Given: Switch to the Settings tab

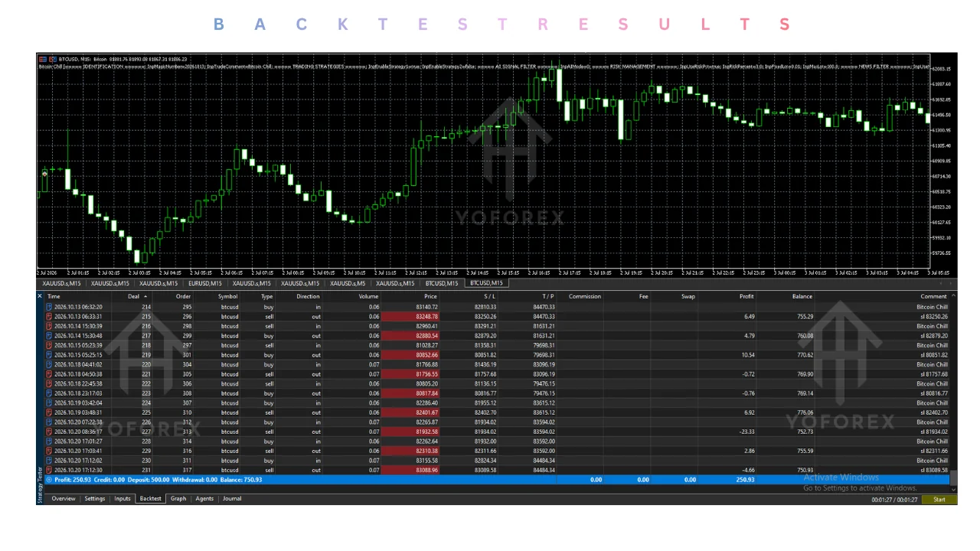Looking at the screenshot, I should point(95,499).
